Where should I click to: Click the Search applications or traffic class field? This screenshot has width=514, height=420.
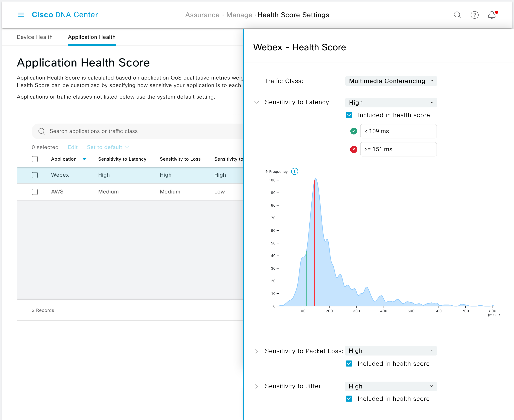click(138, 131)
